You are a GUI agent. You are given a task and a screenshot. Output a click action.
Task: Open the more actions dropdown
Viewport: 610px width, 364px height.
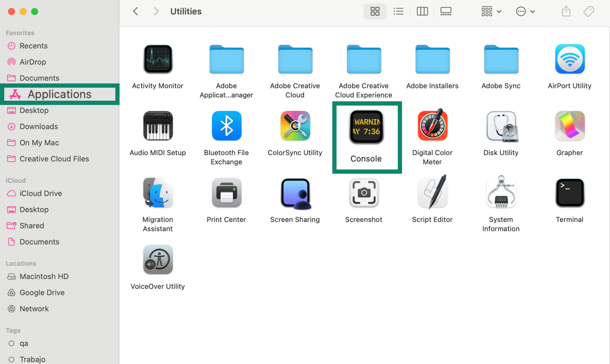(525, 11)
